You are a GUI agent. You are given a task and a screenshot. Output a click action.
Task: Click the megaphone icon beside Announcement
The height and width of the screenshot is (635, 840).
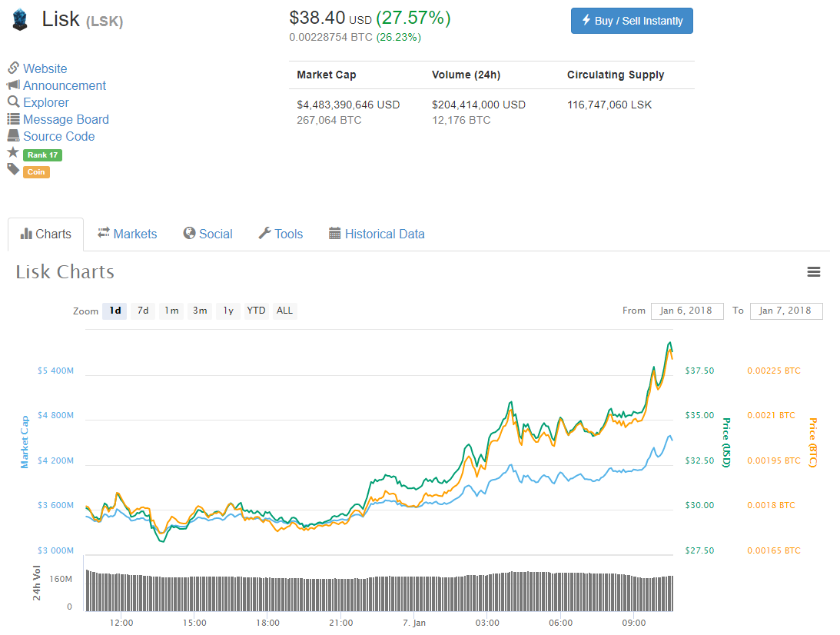pyautogui.click(x=13, y=85)
